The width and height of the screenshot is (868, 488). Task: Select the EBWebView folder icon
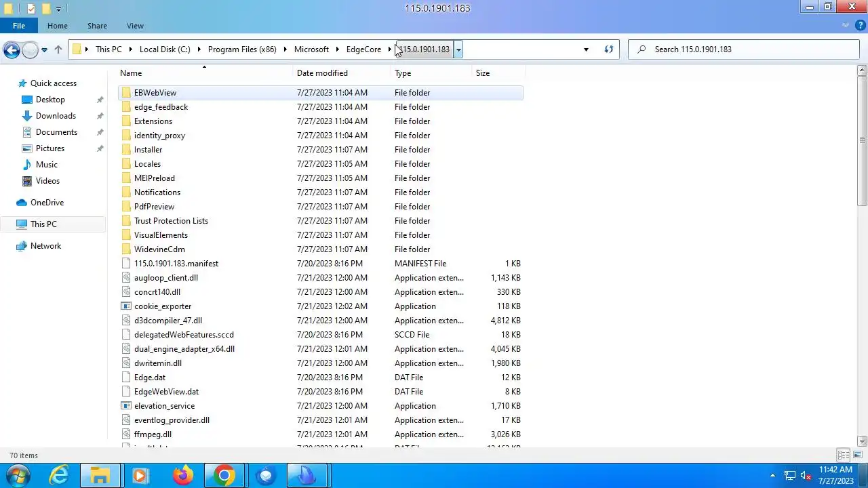click(126, 93)
